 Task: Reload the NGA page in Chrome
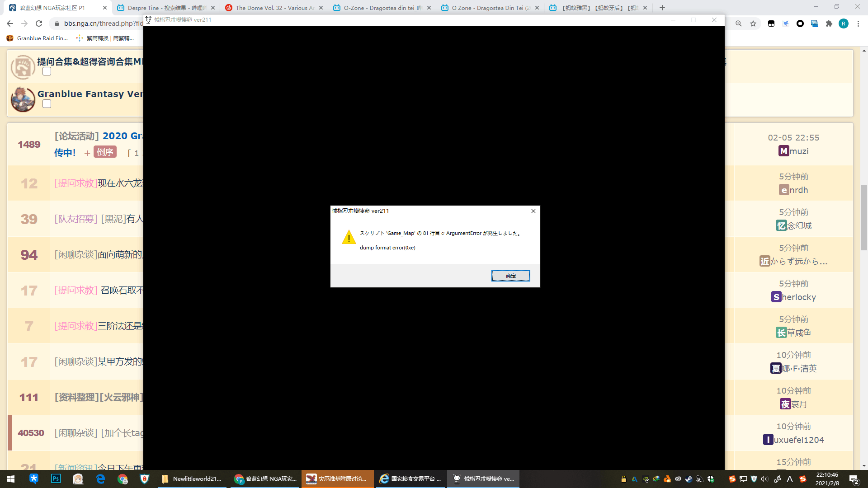point(39,23)
